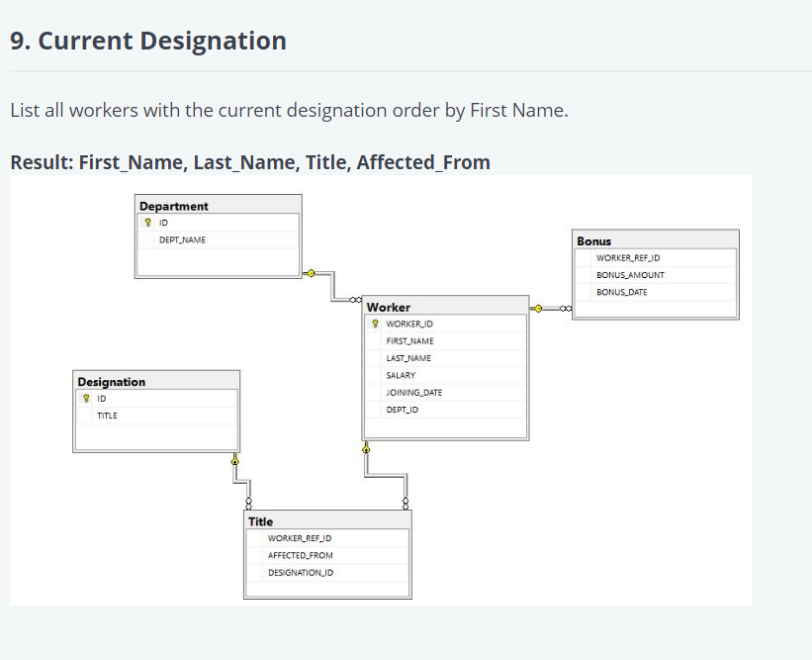Click the key symbol on the Department-Worker connector
Image resolution: width=812 pixels, height=660 pixels.
[x=311, y=272]
